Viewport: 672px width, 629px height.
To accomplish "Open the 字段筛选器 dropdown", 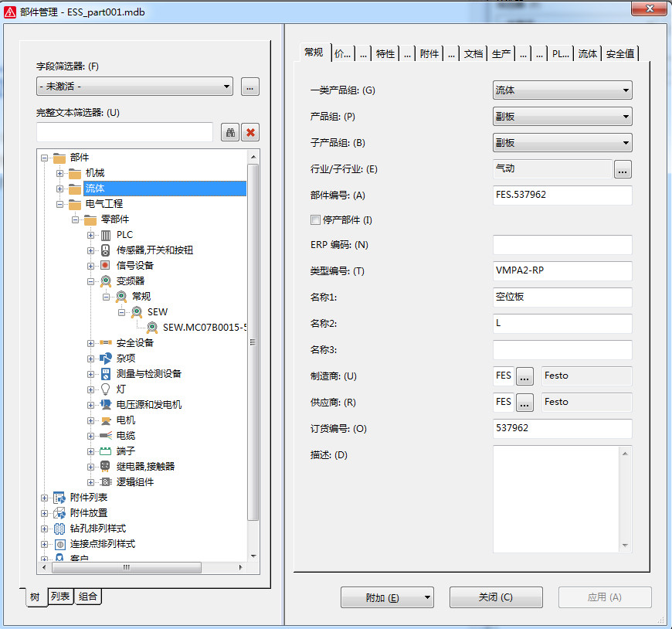I will tap(134, 87).
